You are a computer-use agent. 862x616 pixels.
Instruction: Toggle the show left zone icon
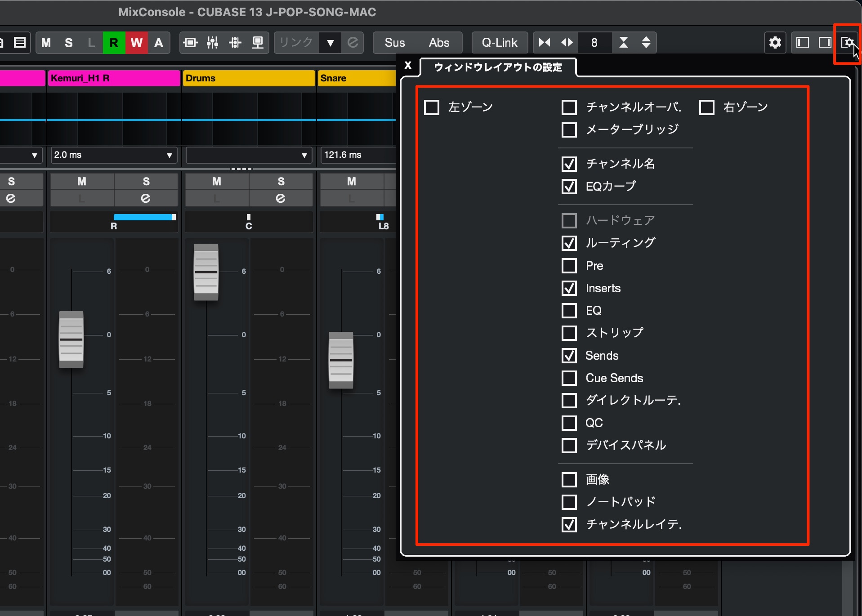click(803, 43)
